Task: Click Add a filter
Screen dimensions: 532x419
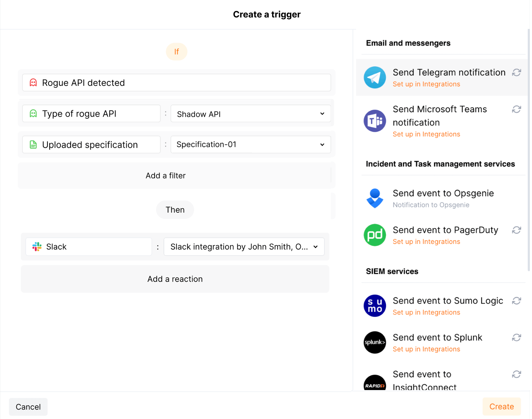Action: (165, 175)
